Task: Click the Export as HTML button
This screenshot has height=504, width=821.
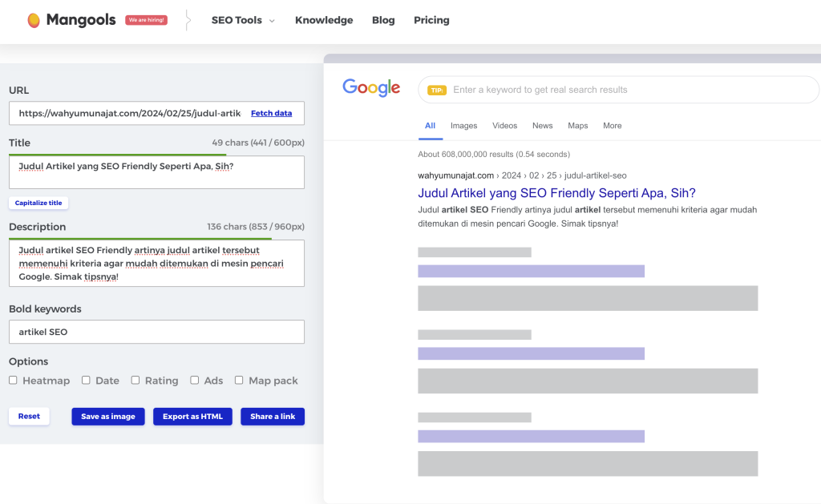Action: pos(192,417)
